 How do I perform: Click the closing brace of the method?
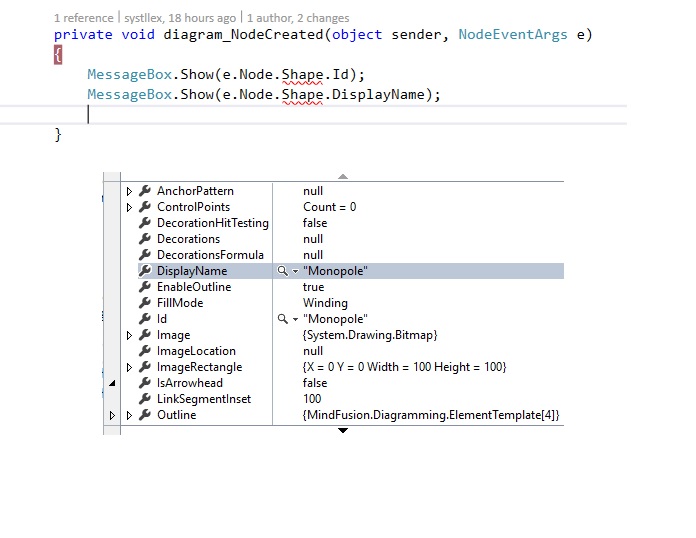[x=58, y=134]
